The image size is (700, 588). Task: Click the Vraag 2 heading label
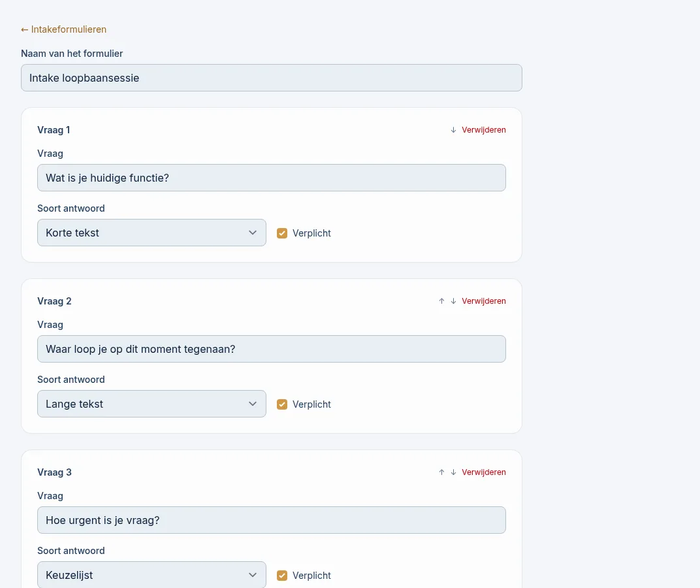click(x=54, y=301)
